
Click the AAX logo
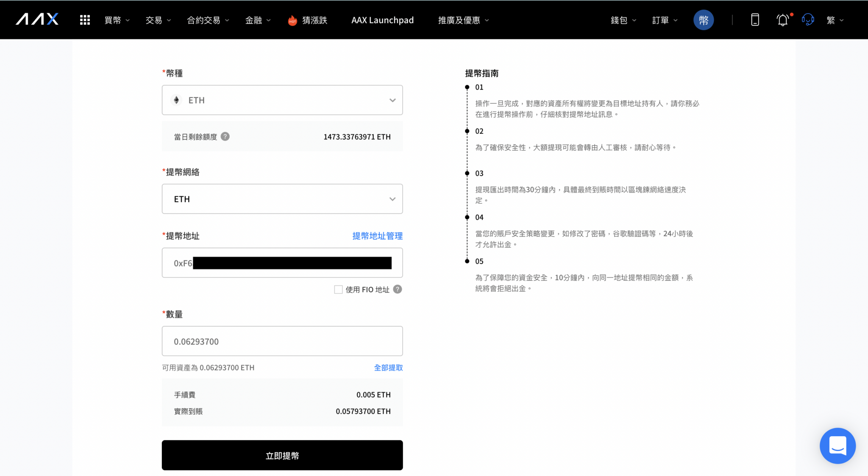coord(37,19)
